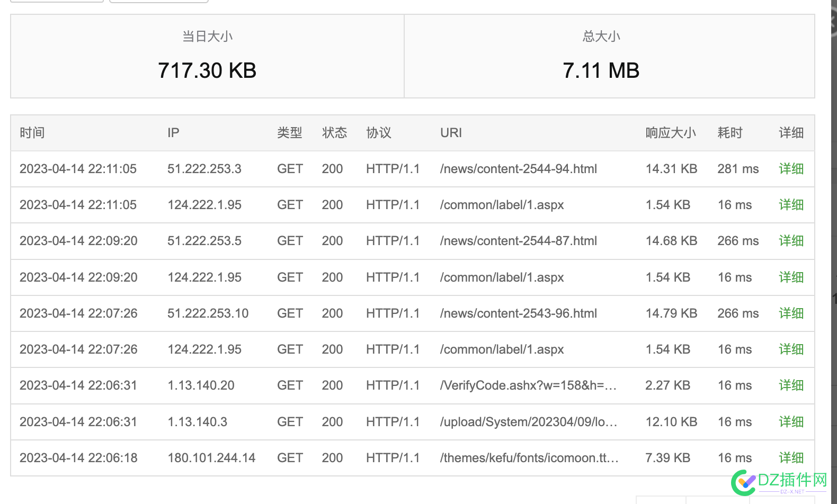This screenshot has height=504, width=837.
Task: Click URI /news/content-2543-96.html
Action: 519,313
